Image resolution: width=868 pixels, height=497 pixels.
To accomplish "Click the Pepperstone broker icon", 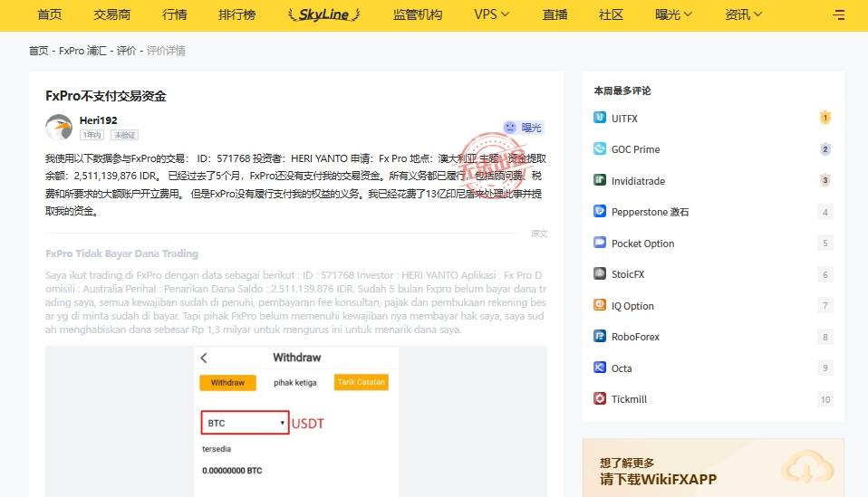I will tap(600, 211).
